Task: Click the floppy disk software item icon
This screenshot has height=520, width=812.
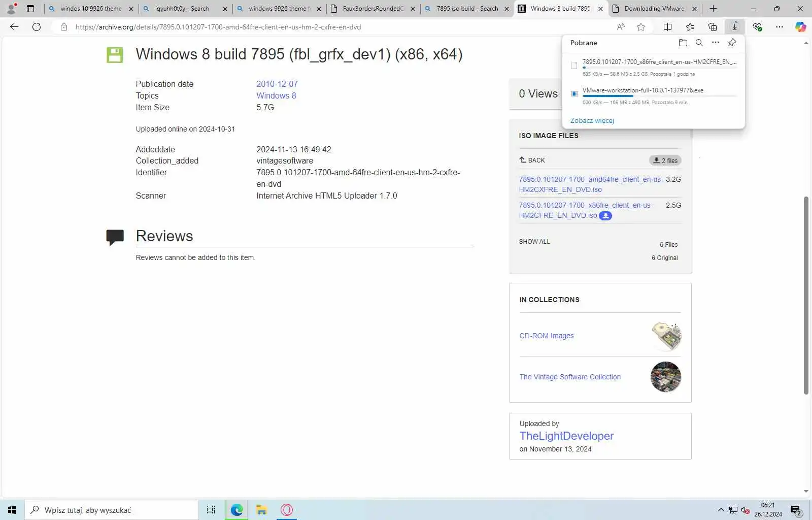Action: click(115, 55)
